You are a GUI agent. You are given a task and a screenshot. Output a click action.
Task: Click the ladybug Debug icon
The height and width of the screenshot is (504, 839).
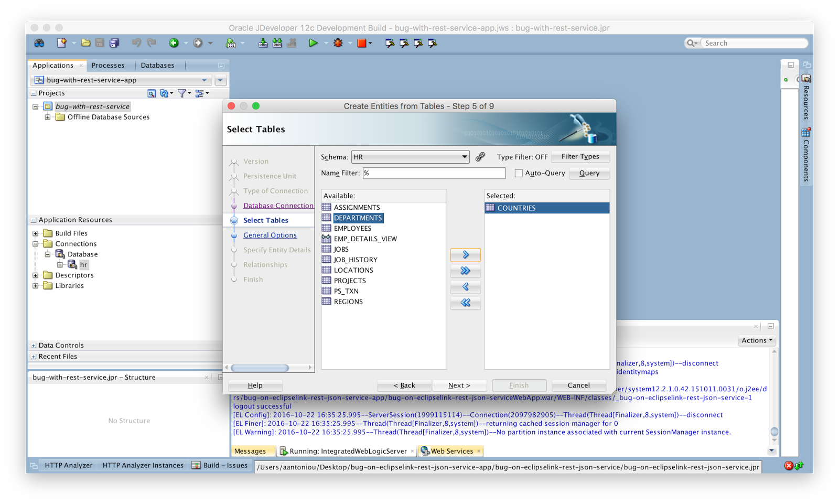pos(338,43)
